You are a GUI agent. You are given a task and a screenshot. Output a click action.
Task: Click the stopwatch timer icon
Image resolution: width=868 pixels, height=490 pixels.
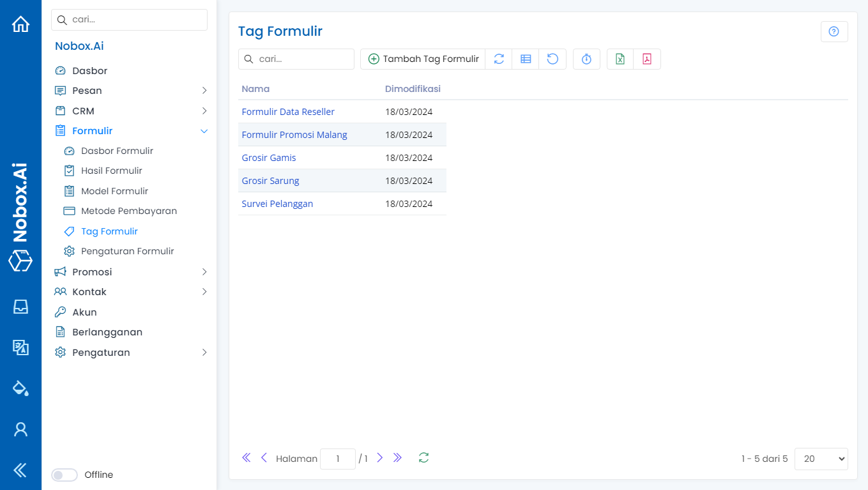586,59
